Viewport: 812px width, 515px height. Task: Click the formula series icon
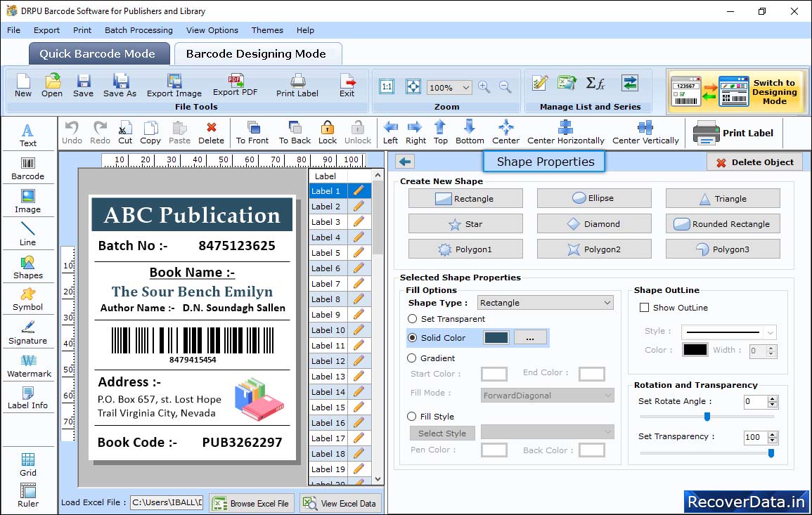point(595,83)
